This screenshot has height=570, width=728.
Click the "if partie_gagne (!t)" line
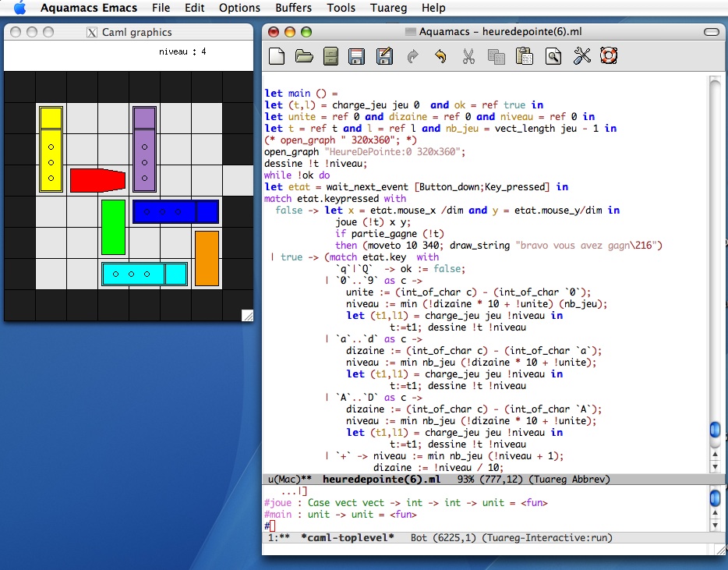(390, 234)
